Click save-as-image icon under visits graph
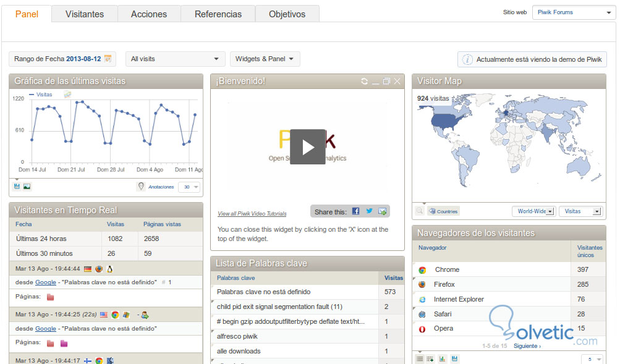620x364 pixels. (27, 186)
